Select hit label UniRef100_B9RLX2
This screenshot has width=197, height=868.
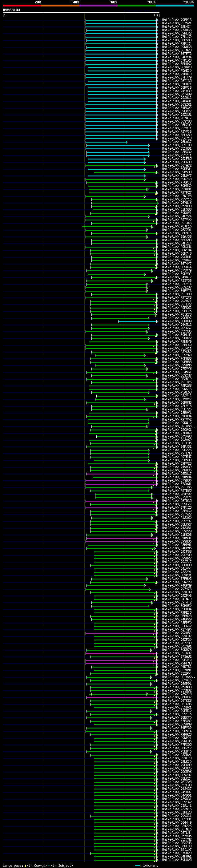177,33
